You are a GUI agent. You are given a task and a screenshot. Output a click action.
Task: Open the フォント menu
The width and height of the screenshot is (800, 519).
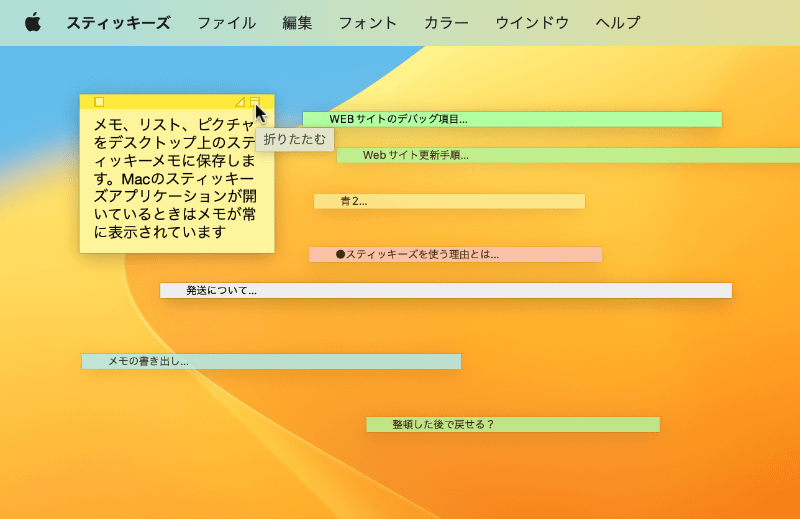pyautogui.click(x=368, y=23)
